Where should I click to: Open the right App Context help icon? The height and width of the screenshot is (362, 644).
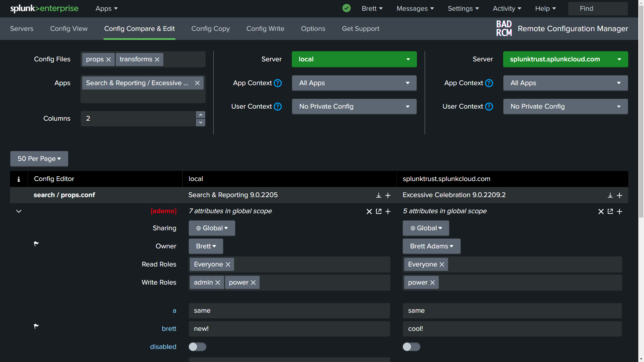point(489,83)
